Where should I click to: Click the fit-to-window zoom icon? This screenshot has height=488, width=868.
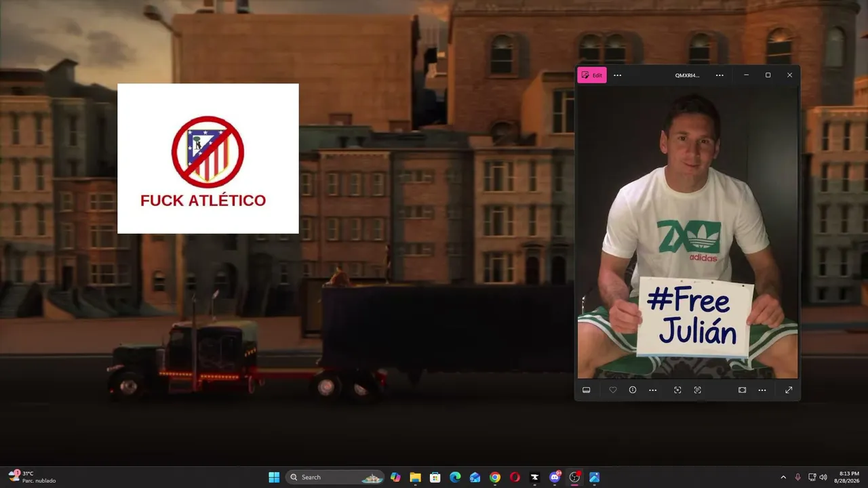click(x=743, y=390)
